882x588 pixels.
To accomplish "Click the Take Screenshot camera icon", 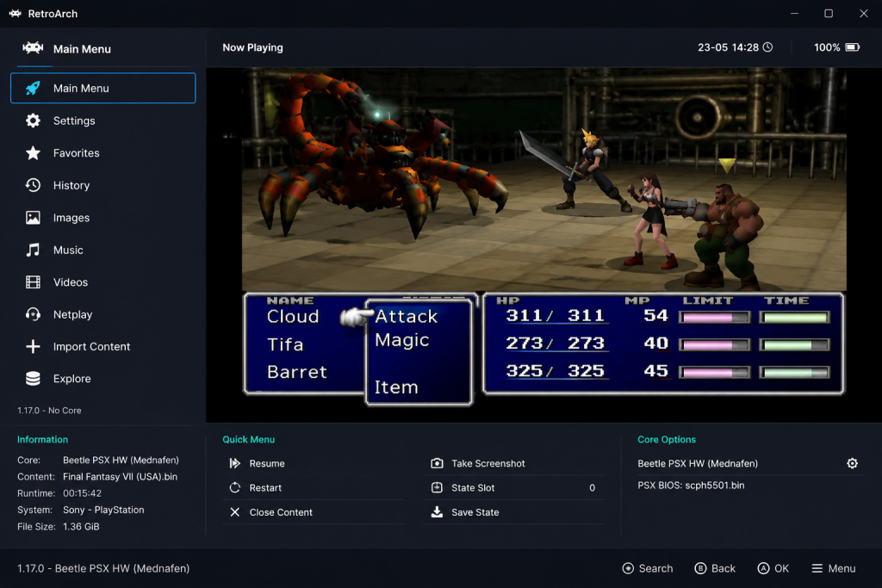I will [437, 463].
